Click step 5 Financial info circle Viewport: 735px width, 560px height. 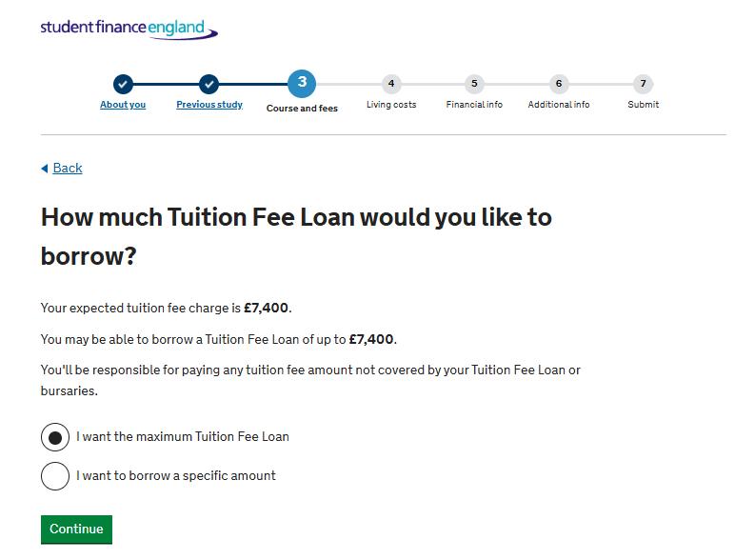tap(474, 84)
